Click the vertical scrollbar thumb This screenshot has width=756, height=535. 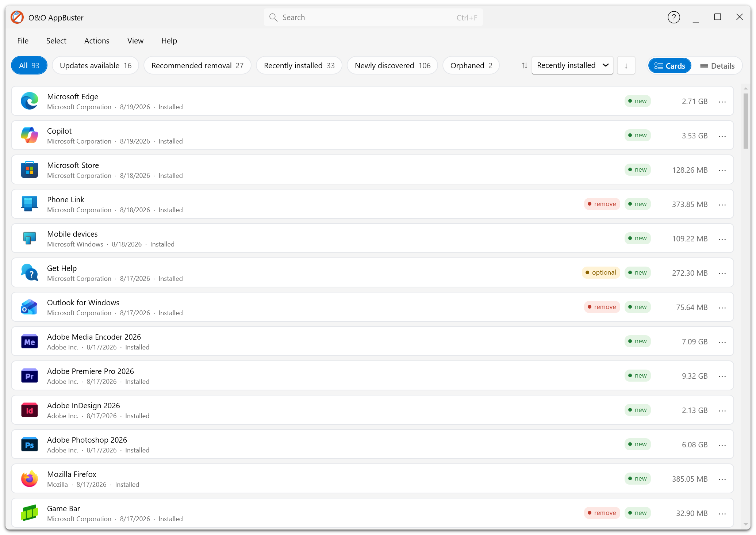(x=746, y=121)
